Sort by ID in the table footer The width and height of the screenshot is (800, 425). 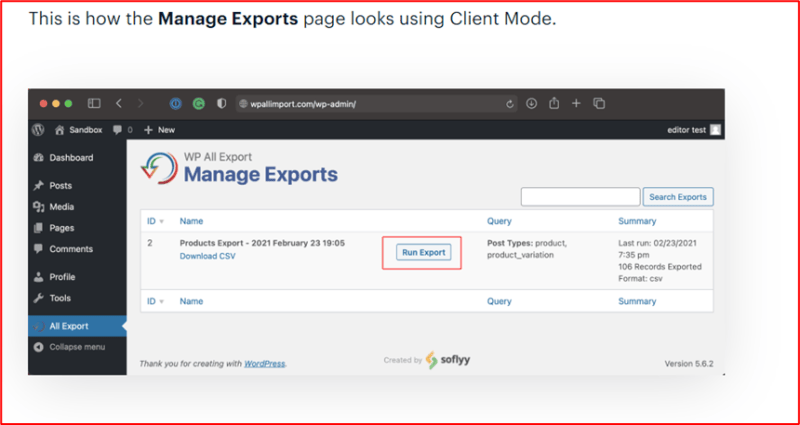[156, 301]
